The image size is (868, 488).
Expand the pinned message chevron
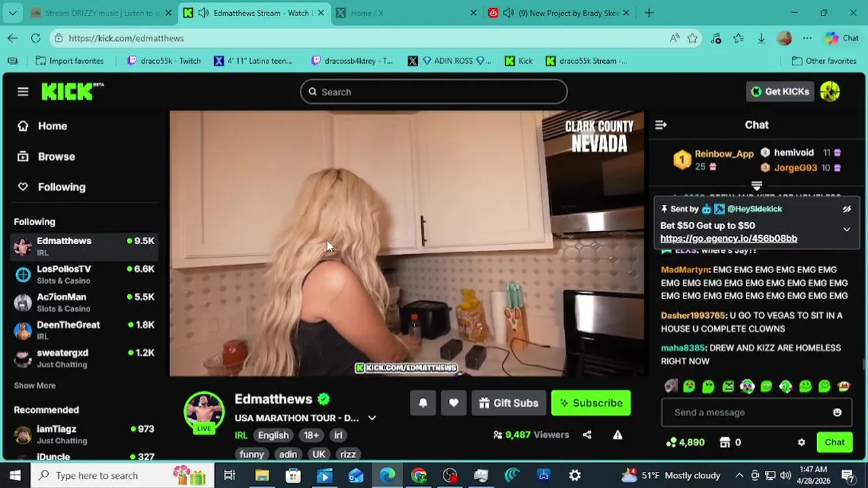click(x=846, y=229)
